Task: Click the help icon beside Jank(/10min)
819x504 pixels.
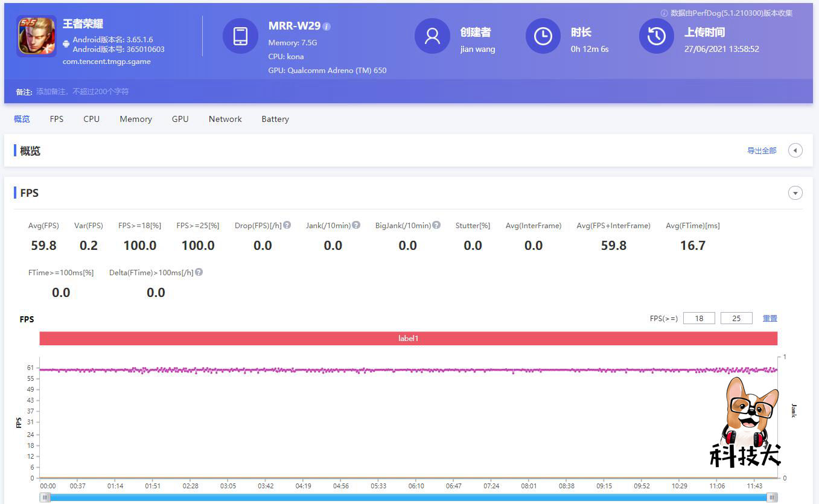Action: [x=355, y=225]
